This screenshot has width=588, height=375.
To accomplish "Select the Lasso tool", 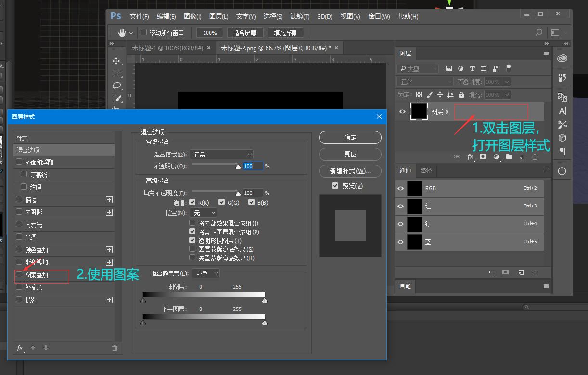I will point(116,86).
